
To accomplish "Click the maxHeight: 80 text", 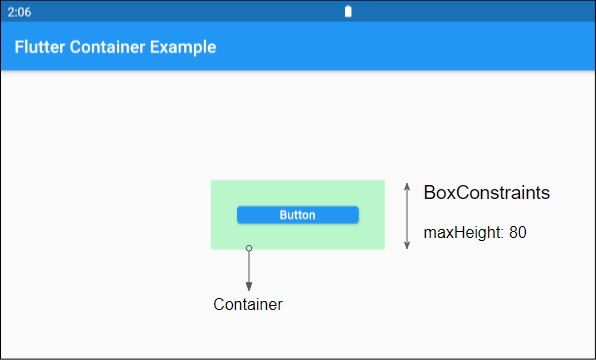I will click(475, 232).
